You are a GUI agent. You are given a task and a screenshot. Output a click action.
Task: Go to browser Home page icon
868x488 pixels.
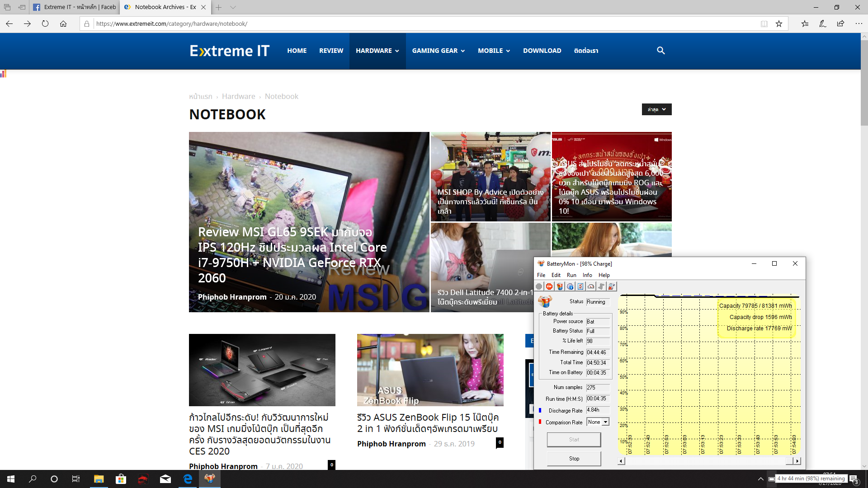pyautogui.click(x=63, y=23)
